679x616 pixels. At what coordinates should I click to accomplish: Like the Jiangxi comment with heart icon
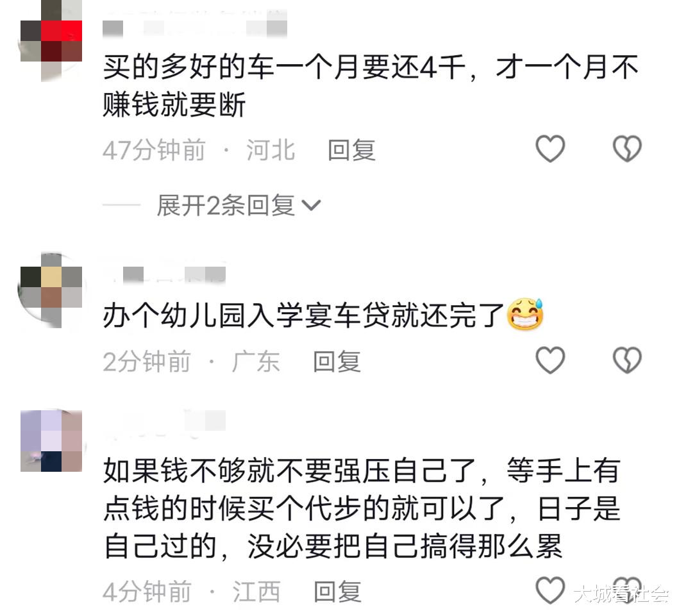(x=550, y=590)
